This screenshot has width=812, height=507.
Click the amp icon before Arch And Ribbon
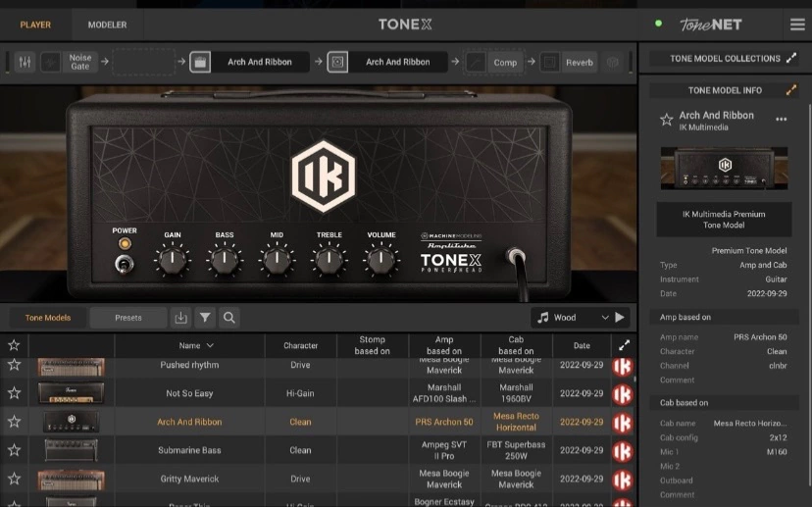coord(199,62)
